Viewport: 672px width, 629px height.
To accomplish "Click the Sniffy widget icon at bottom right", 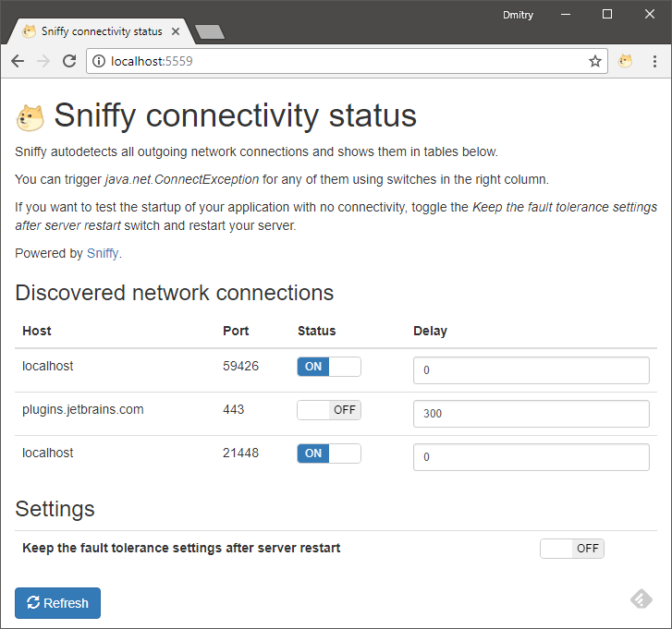I will tap(641, 599).
